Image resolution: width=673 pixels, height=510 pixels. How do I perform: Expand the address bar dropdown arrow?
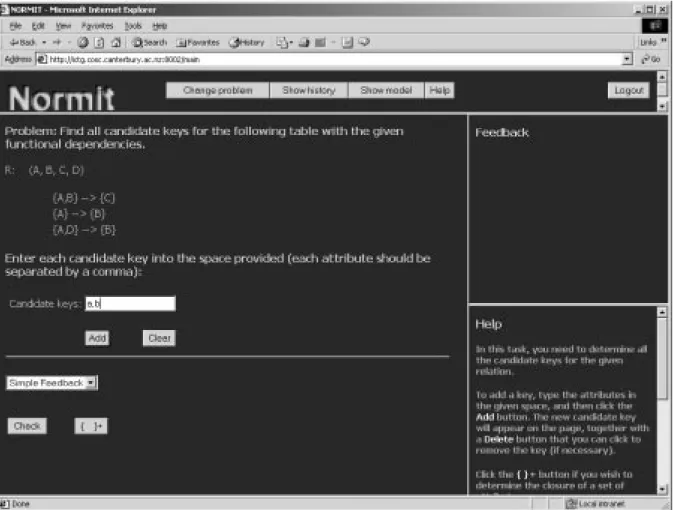click(627, 59)
